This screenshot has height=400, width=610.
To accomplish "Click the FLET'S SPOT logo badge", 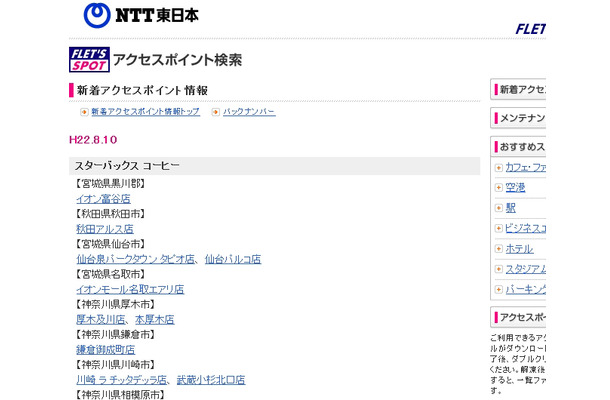I will pos(89,60).
